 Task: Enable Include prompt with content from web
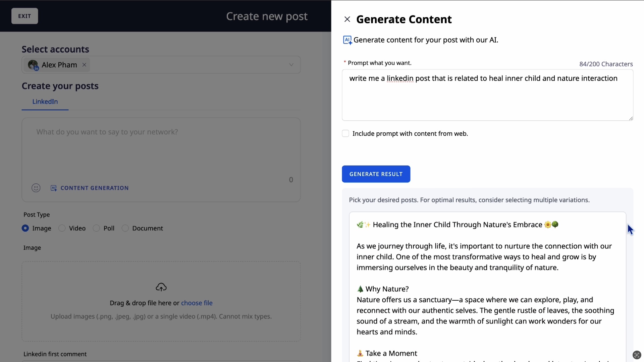345,134
